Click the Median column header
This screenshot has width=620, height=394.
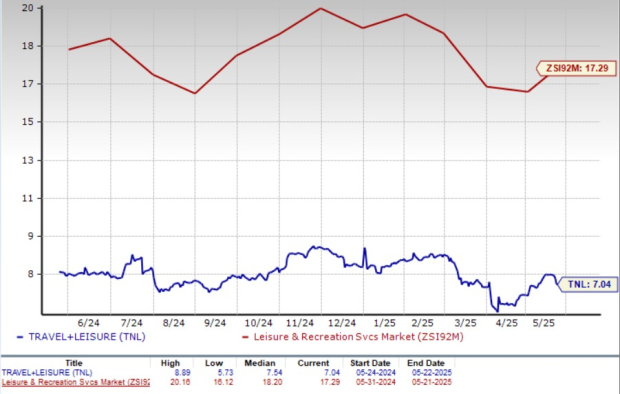pos(260,363)
